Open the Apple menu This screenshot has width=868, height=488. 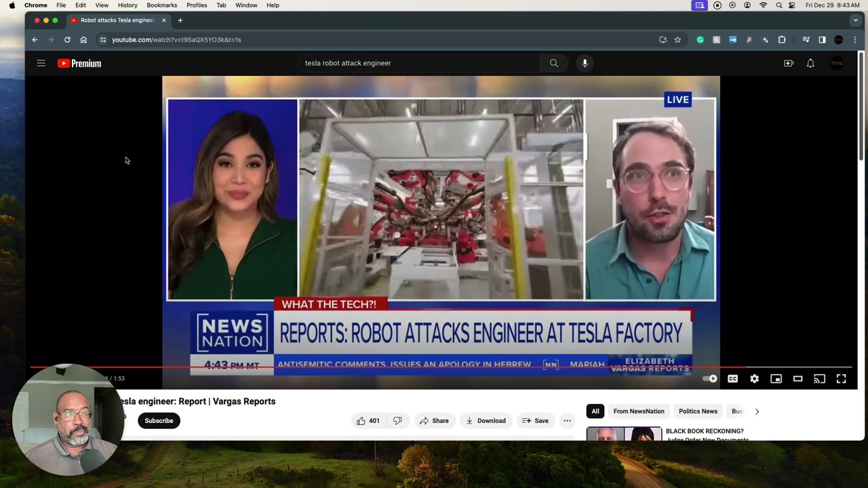pyautogui.click(x=12, y=5)
